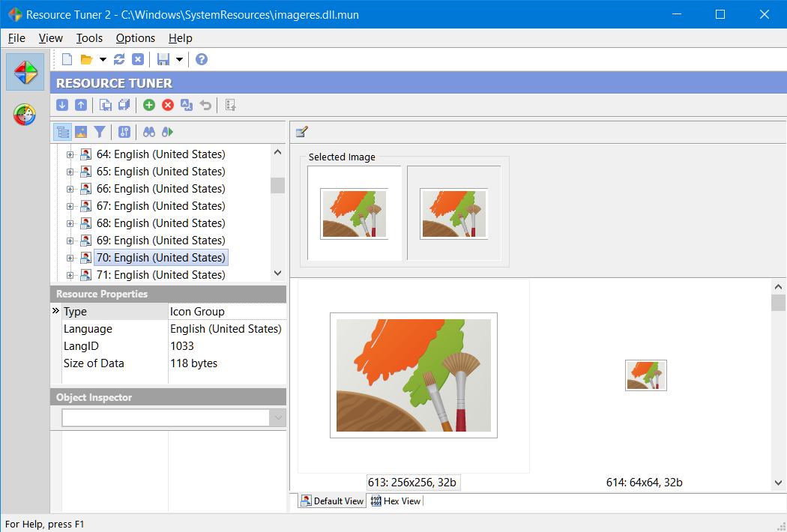787x532 pixels.
Task: Select the 64: English (United States) row
Action: point(160,154)
